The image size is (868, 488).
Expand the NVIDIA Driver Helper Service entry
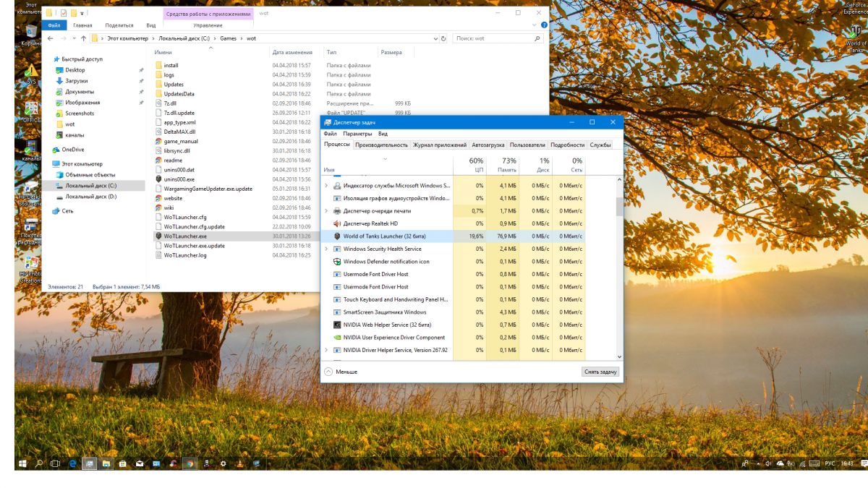326,350
